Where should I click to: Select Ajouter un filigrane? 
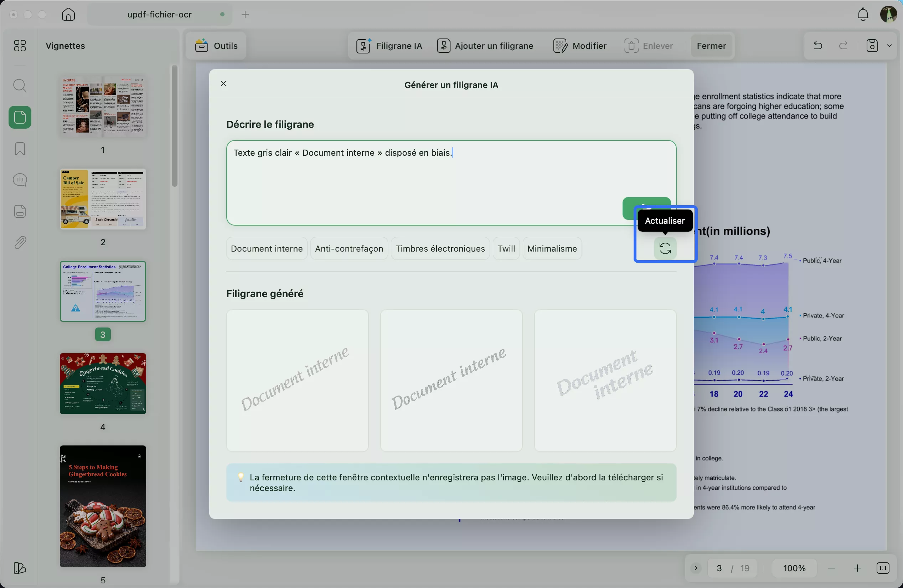[485, 46]
